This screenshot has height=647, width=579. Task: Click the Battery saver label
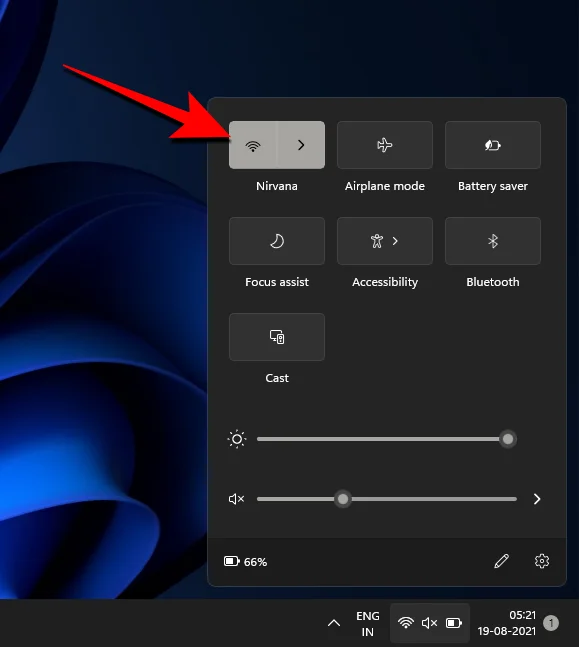click(x=493, y=186)
